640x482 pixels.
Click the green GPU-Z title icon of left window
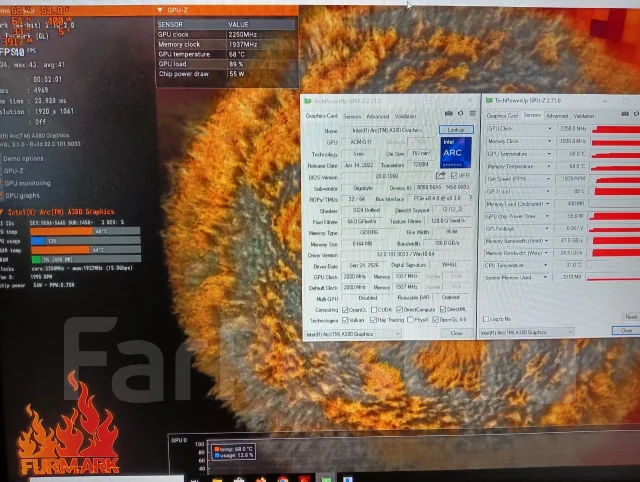pos(308,101)
